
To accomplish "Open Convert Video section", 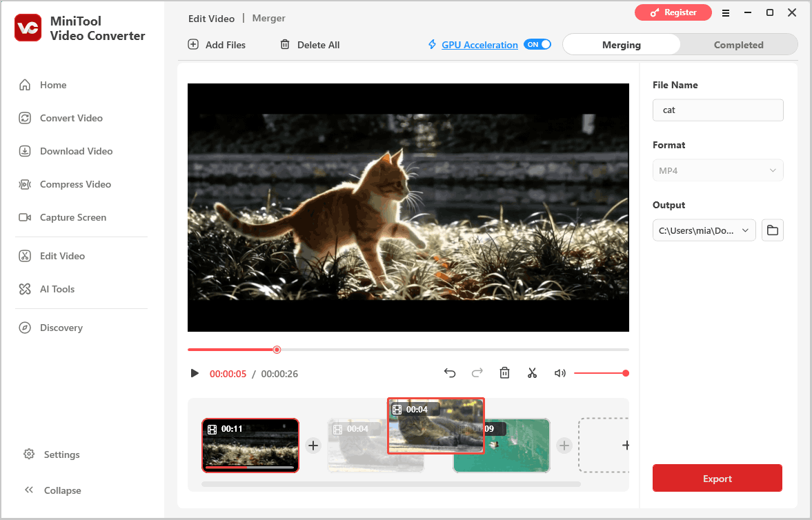I will pyautogui.click(x=61, y=118).
